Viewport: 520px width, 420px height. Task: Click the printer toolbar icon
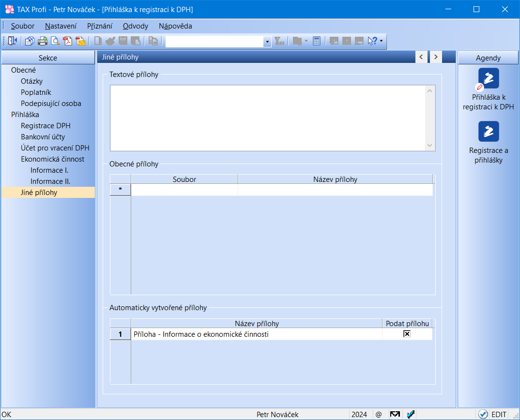(x=43, y=41)
